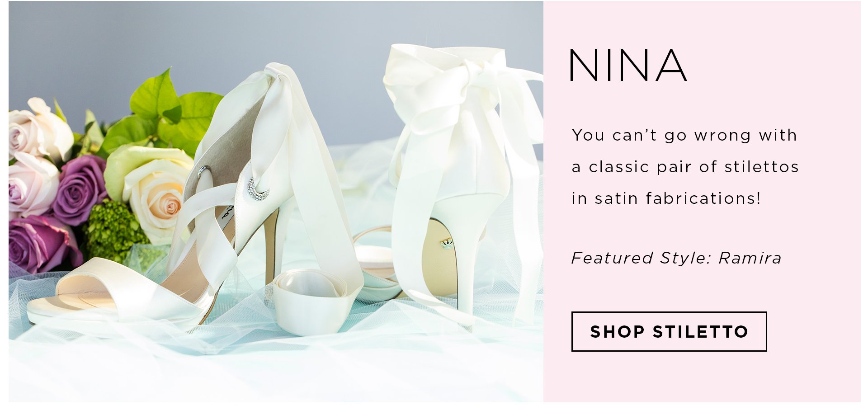Click the gold crown logo on the sole
The height and width of the screenshot is (410, 868).
pos(447,244)
